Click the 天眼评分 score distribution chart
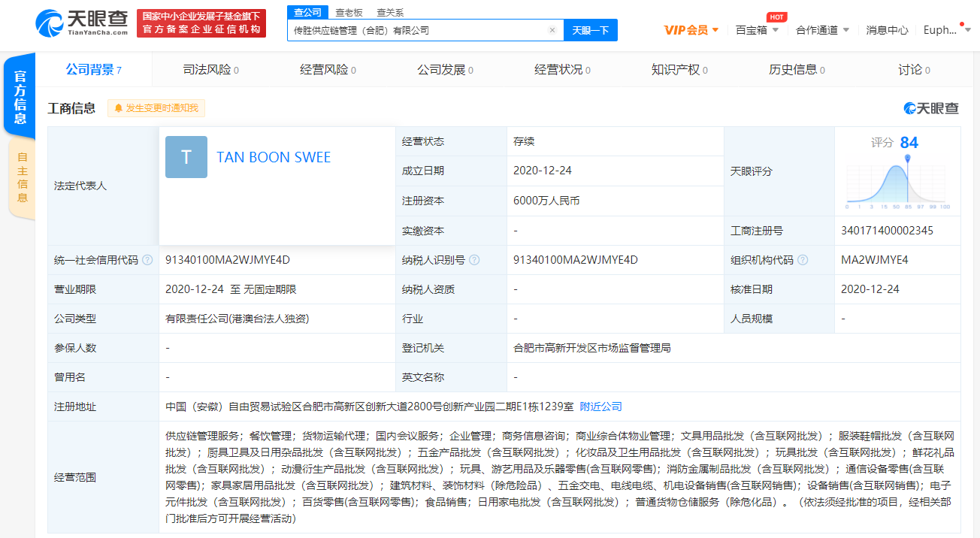This screenshot has width=980, height=538. click(x=898, y=181)
